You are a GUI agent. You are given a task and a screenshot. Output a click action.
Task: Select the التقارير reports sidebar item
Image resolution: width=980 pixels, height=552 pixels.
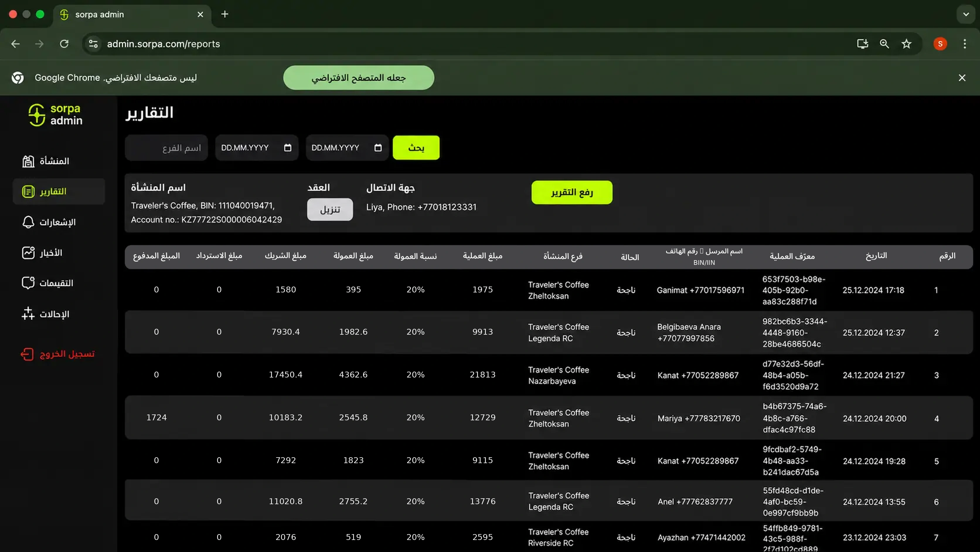pyautogui.click(x=59, y=192)
